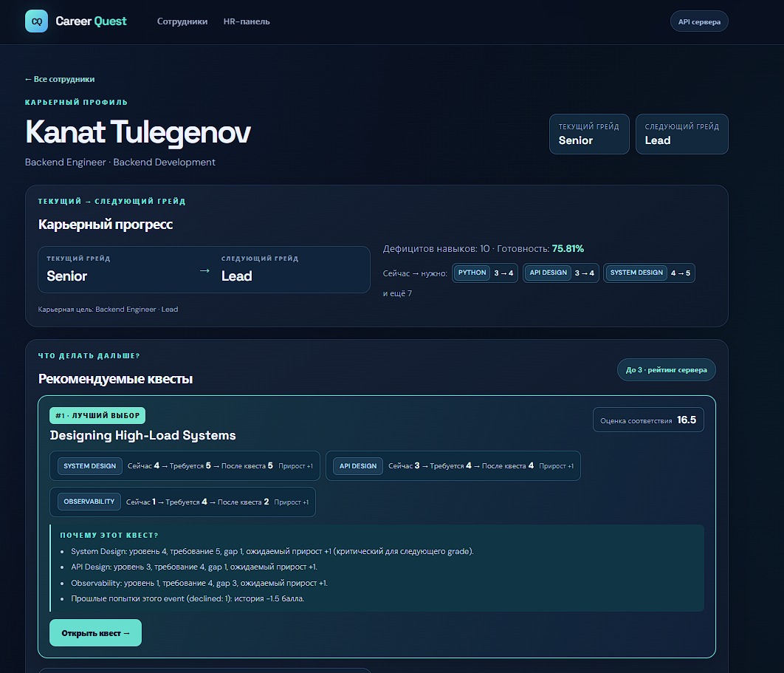Click Backend Engineer · Backend Development subtitle
Viewport: 784px width, 673px height.
[x=120, y=162]
